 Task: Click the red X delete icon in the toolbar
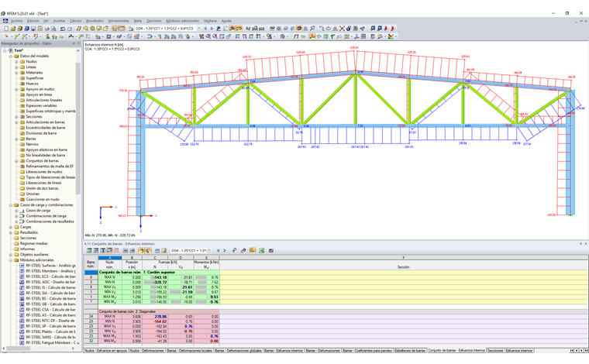(342, 29)
